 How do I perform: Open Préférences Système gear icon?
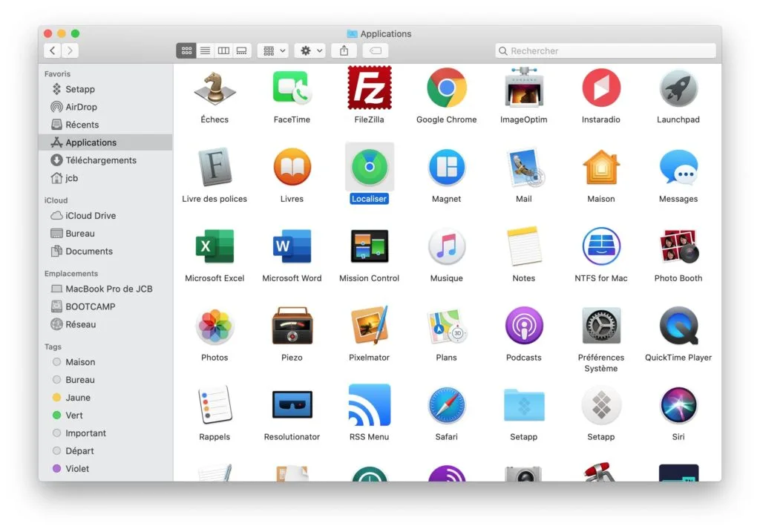(x=601, y=326)
